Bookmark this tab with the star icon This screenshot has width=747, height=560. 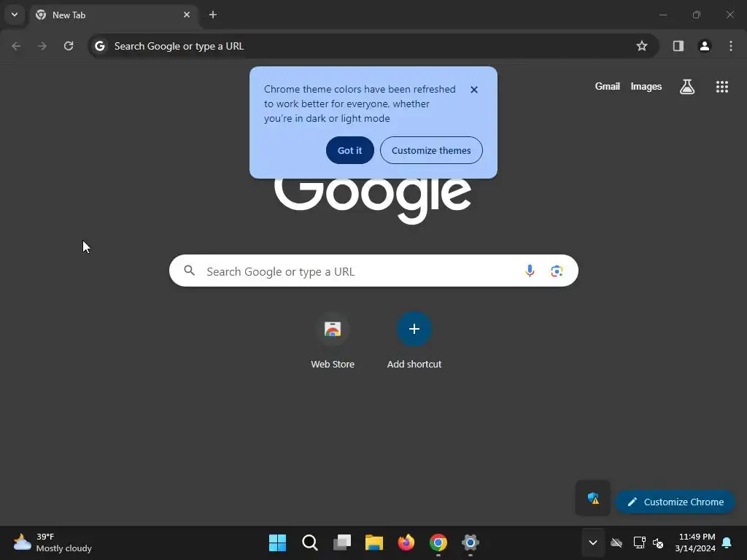tap(642, 46)
